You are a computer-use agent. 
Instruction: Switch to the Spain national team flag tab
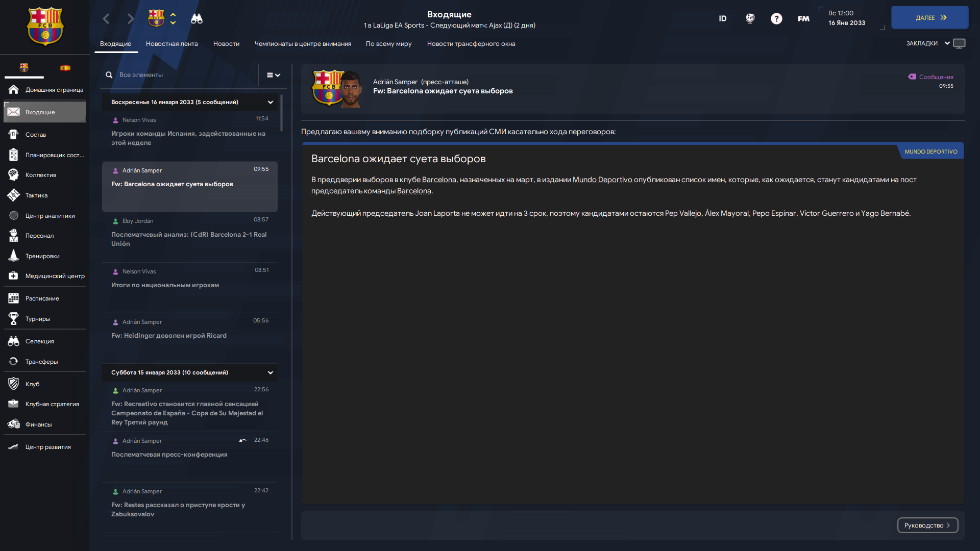click(x=65, y=68)
